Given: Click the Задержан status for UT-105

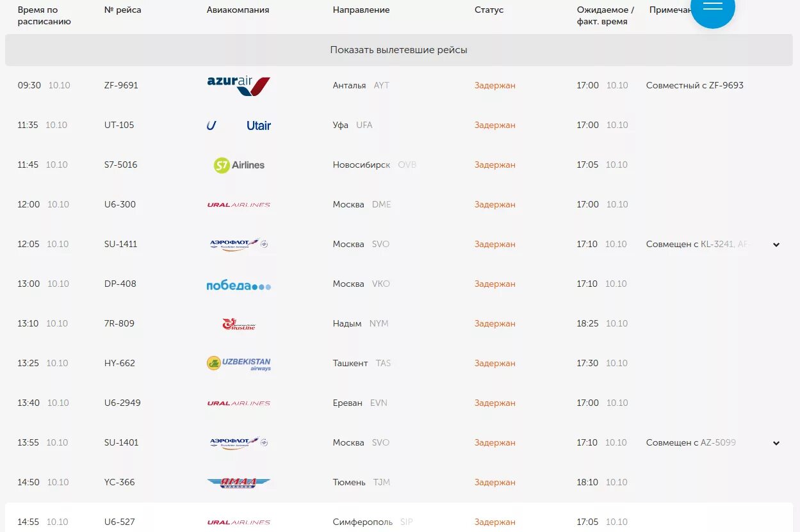Looking at the screenshot, I should coord(494,125).
